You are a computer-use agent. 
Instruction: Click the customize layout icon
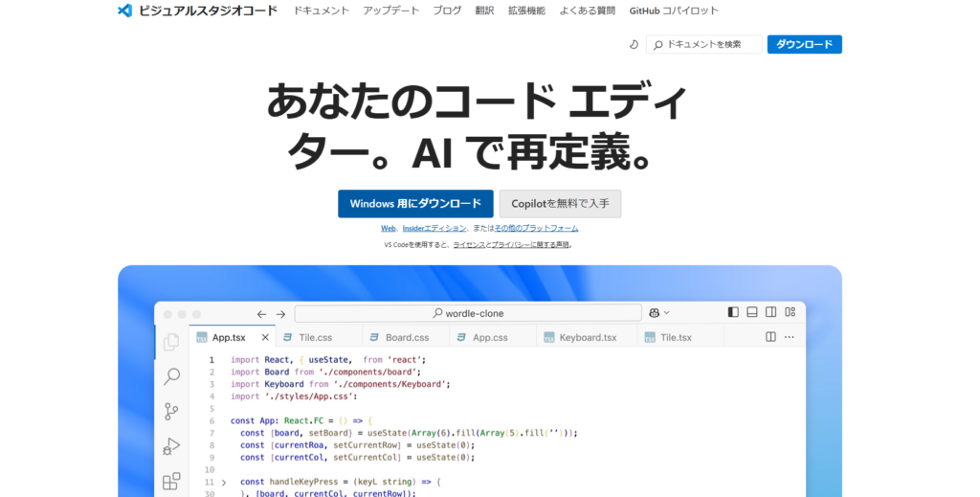coord(790,312)
